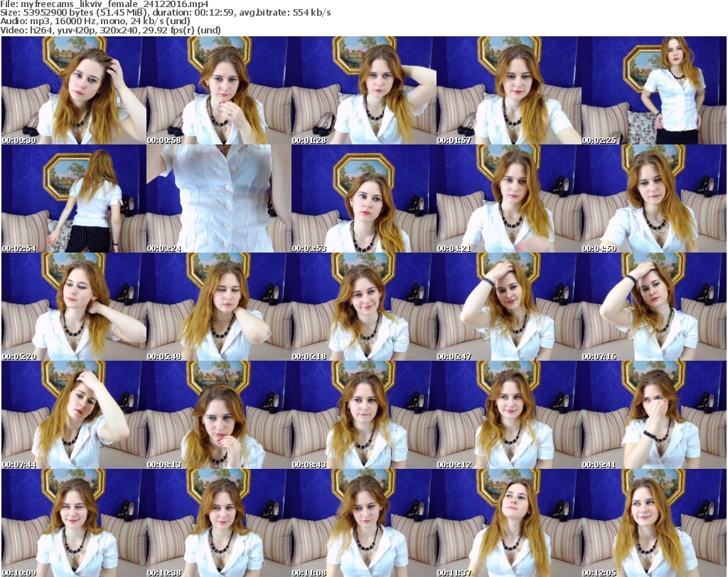Open the 00:02:25 frame thumbnail

click(654, 90)
